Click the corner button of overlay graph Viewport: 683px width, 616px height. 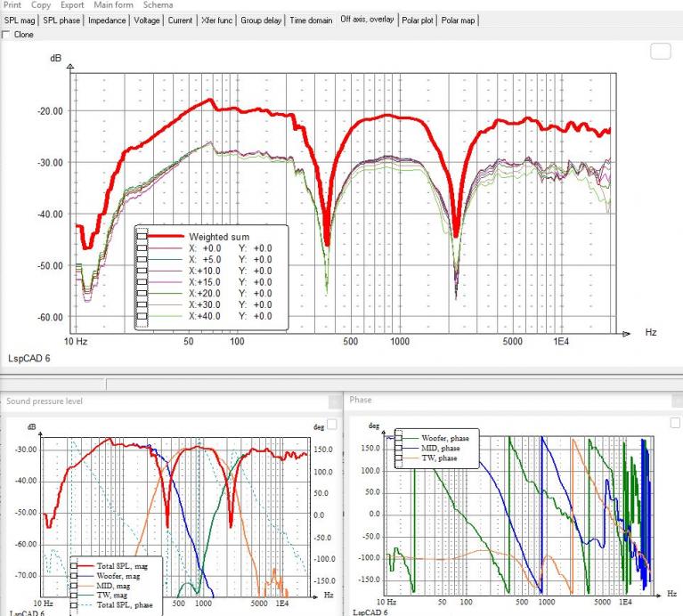coord(661,52)
